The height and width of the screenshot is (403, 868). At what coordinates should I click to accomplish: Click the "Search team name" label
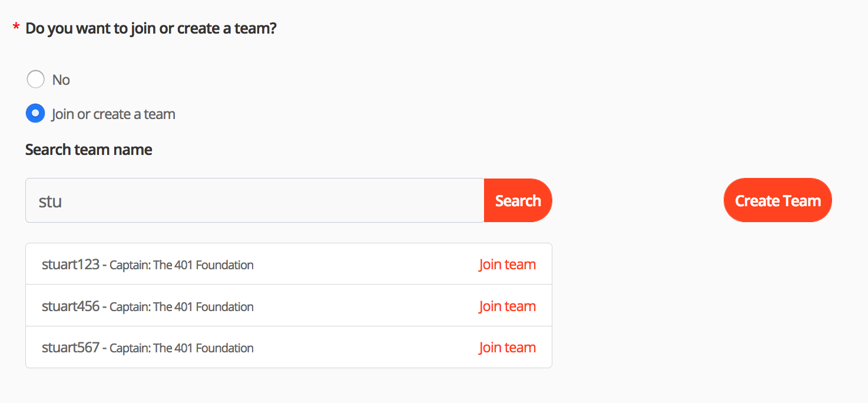[x=89, y=150]
